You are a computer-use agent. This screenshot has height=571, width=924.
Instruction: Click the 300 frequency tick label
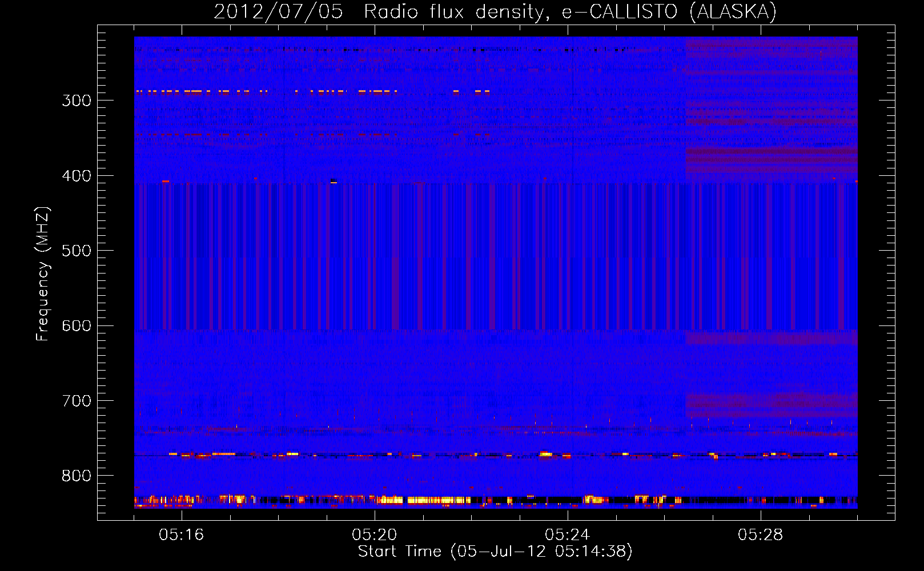77,100
